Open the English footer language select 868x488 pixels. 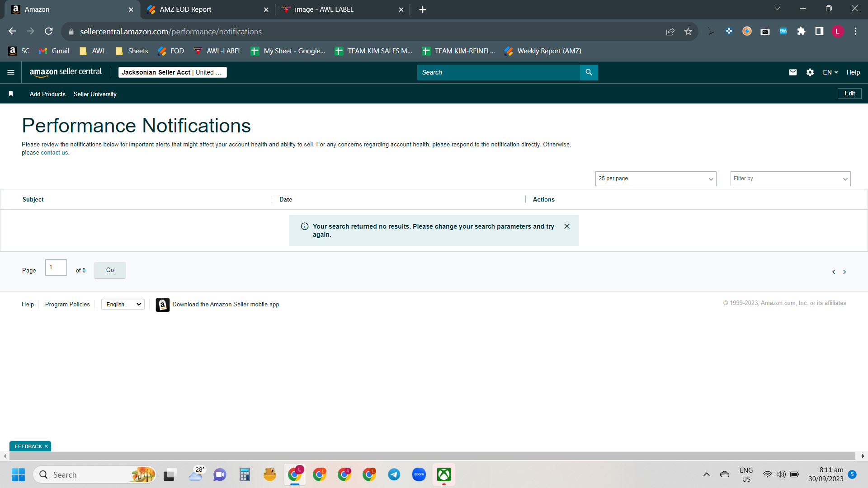click(x=123, y=305)
